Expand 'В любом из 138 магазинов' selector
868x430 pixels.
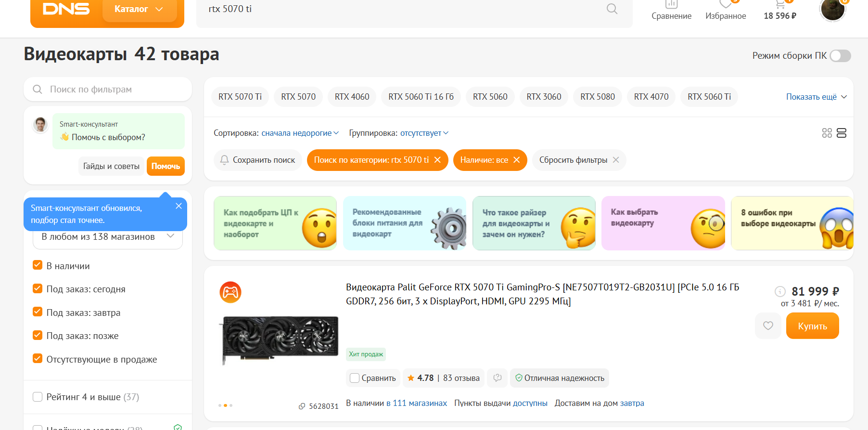tap(107, 237)
